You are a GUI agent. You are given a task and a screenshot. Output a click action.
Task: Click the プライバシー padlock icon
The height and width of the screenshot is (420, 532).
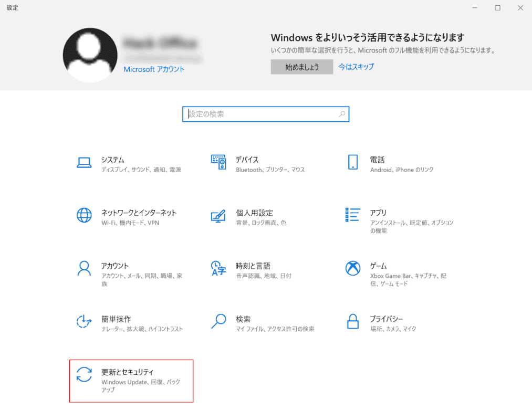(x=353, y=321)
